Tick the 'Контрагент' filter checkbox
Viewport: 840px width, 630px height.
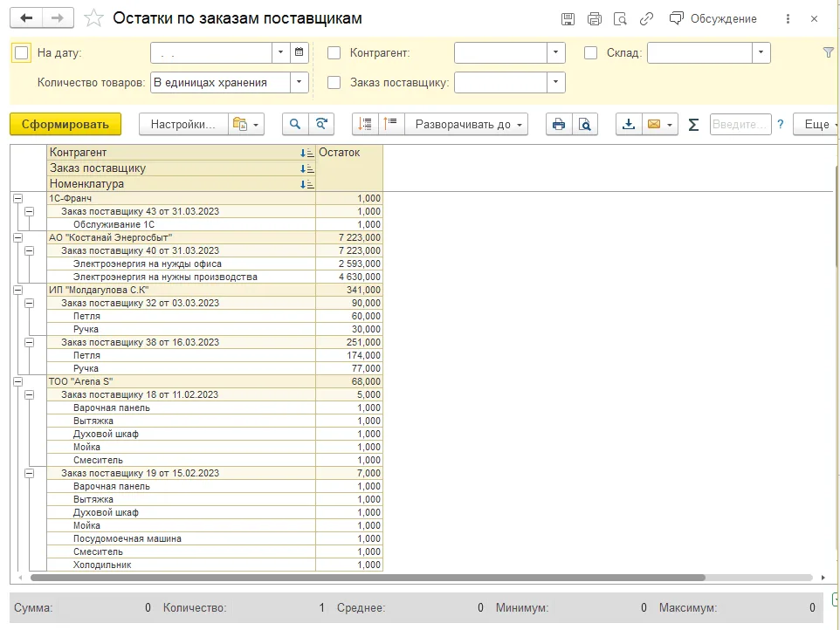[334, 53]
